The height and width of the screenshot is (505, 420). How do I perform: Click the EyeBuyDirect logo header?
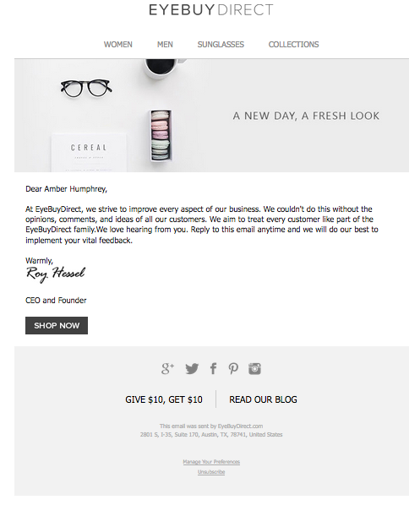point(211,9)
